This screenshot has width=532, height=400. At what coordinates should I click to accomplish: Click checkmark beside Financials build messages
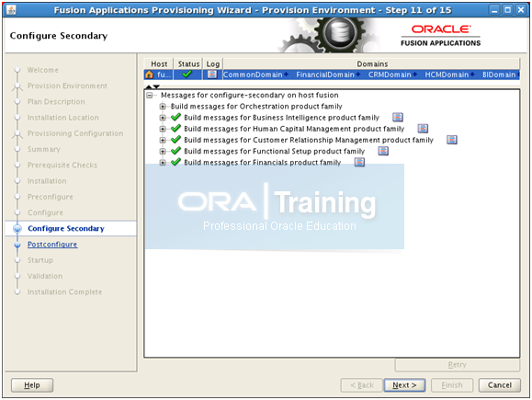[x=175, y=162]
